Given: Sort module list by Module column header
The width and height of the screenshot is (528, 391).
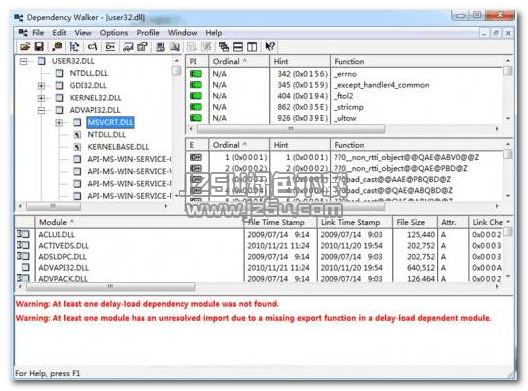Looking at the screenshot, I should (x=139, y=222).
